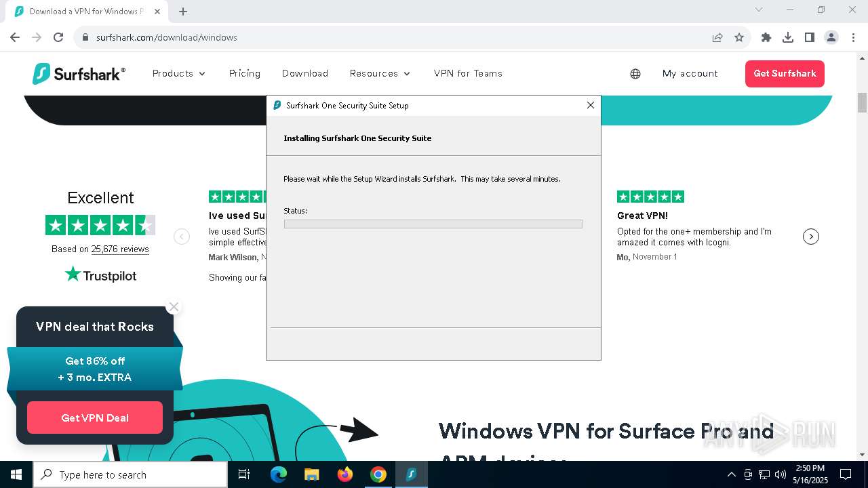The width and height of the screenshot is (868, 488).
Task: Expand the Products dropdown menu
Action: pyautogui.click(x=179, y=73)
